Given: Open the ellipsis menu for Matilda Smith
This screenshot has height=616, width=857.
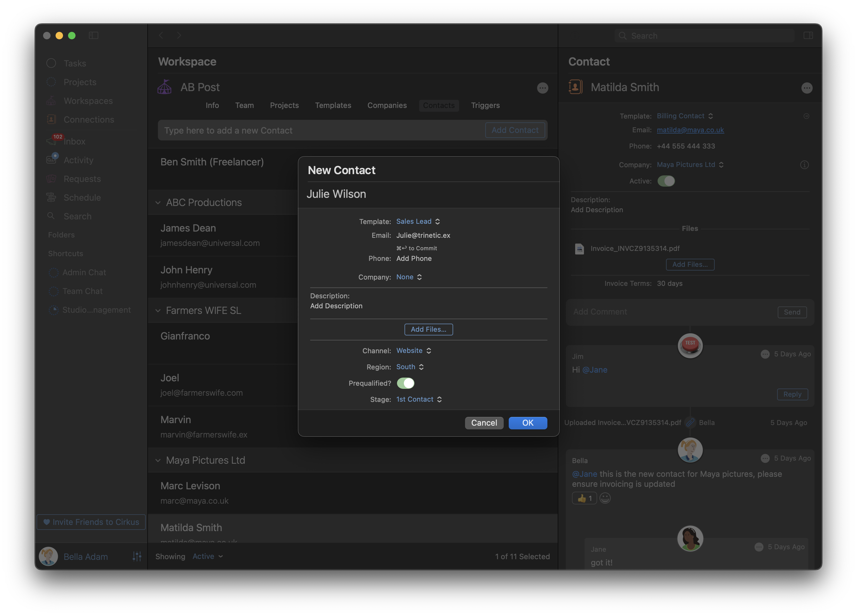Looking at the screenshot, I should [806, 88].
